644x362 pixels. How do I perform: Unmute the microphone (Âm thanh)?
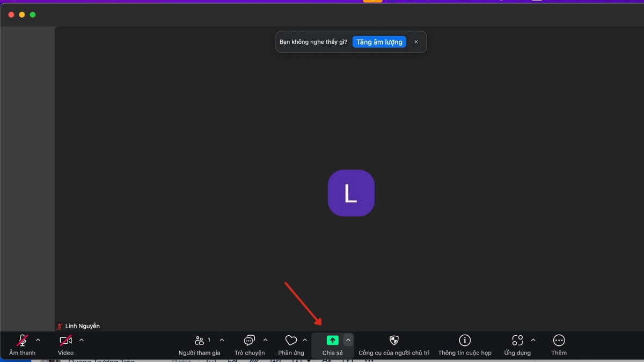[x=22, y=341]
